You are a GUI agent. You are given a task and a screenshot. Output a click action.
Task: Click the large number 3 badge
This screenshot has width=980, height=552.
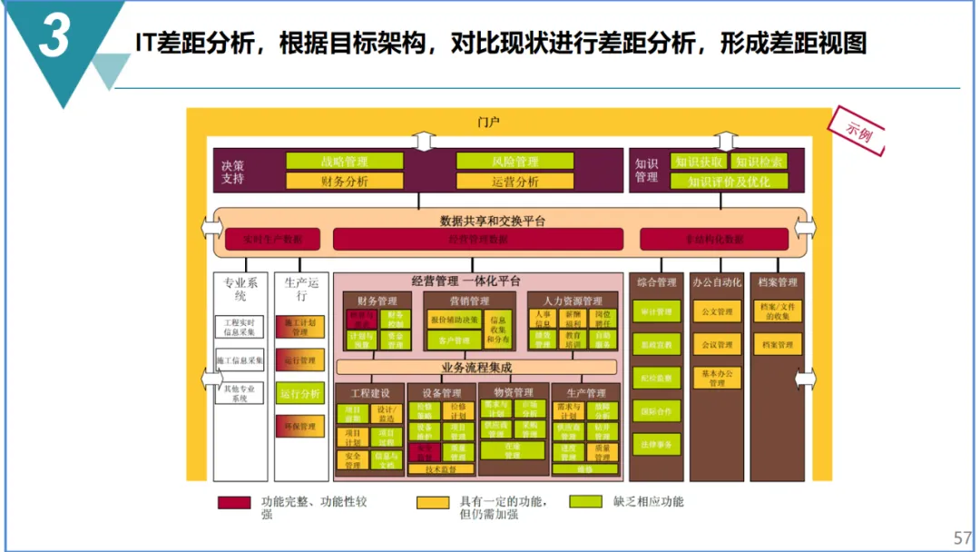coord(56,41)
